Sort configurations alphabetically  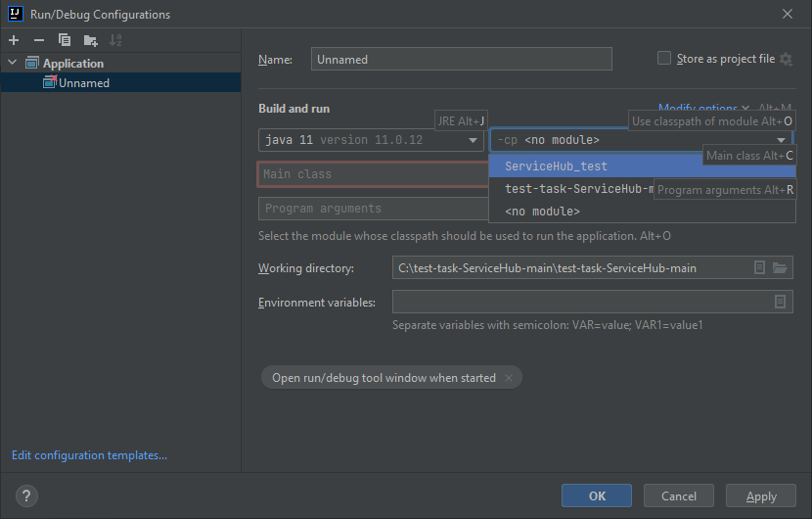click(x=115, y=40)
